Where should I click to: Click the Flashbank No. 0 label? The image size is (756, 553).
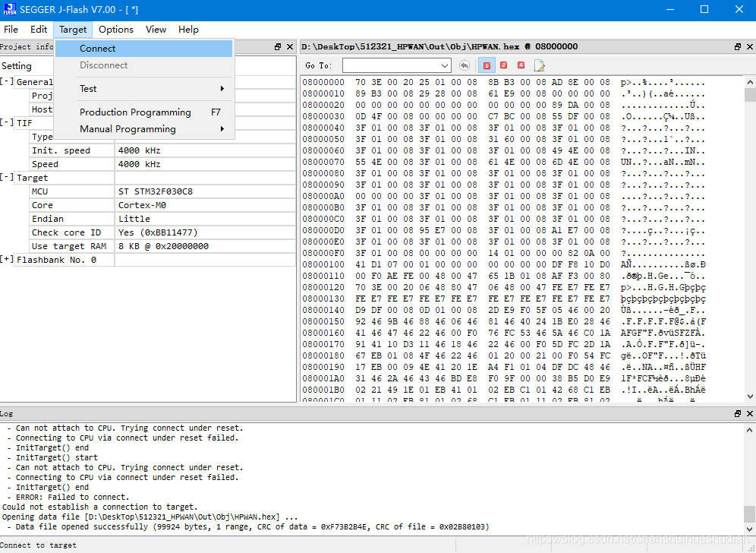coord(56,260)
